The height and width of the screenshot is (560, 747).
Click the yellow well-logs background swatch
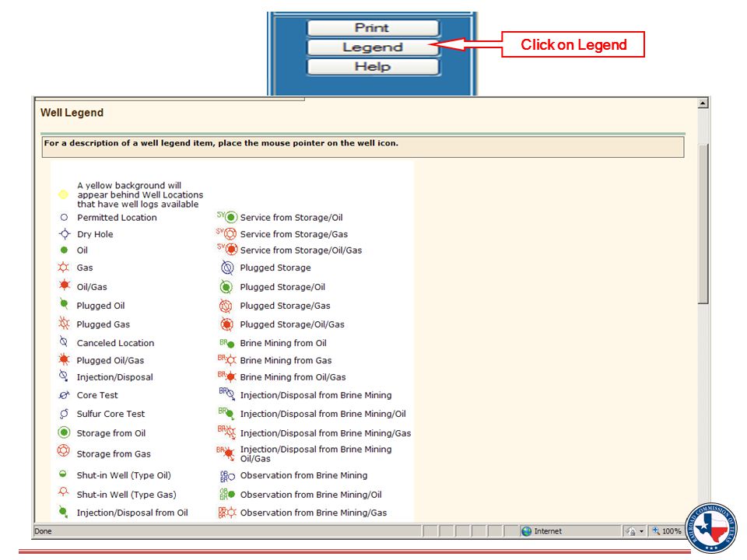click(x=63, y=194)
